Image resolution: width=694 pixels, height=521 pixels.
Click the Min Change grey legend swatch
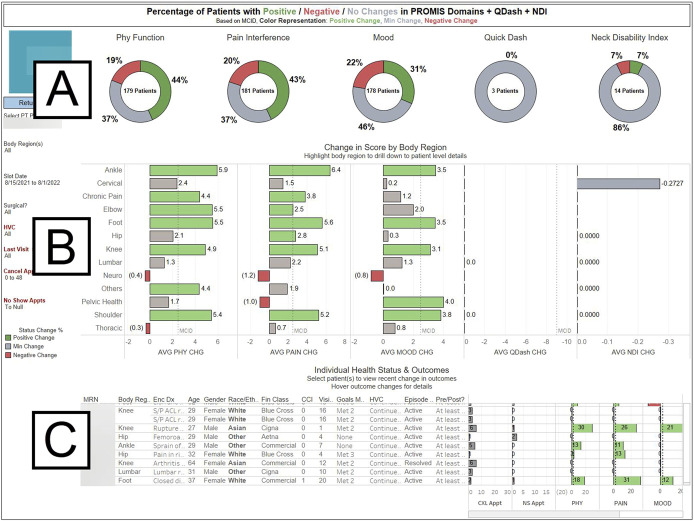[8, 347]
